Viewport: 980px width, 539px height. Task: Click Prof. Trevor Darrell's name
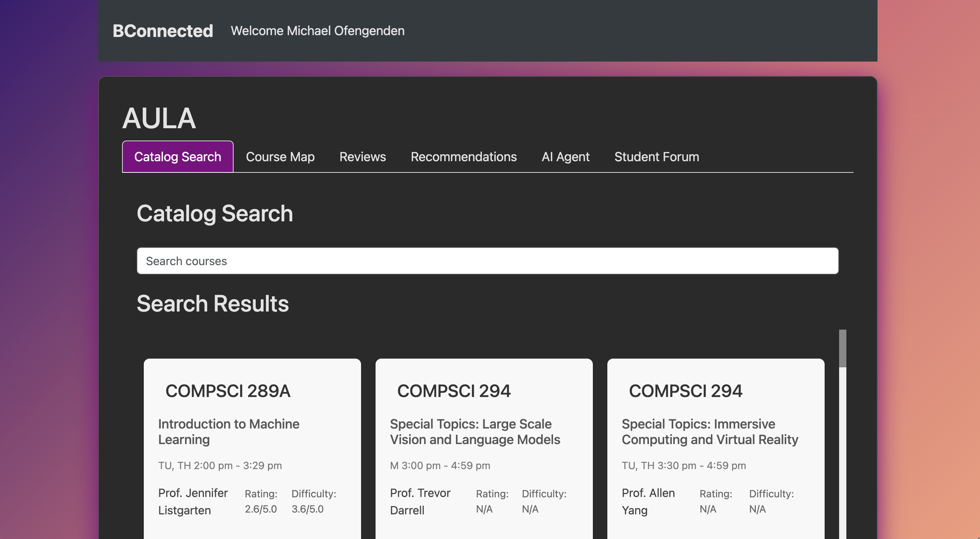click(x=420, y=501)
